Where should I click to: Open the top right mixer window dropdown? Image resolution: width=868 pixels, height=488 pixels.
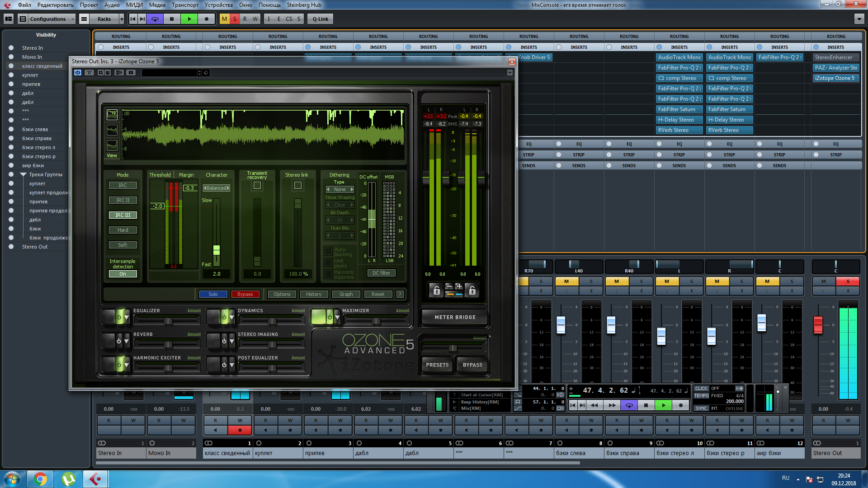click(859, 19)
